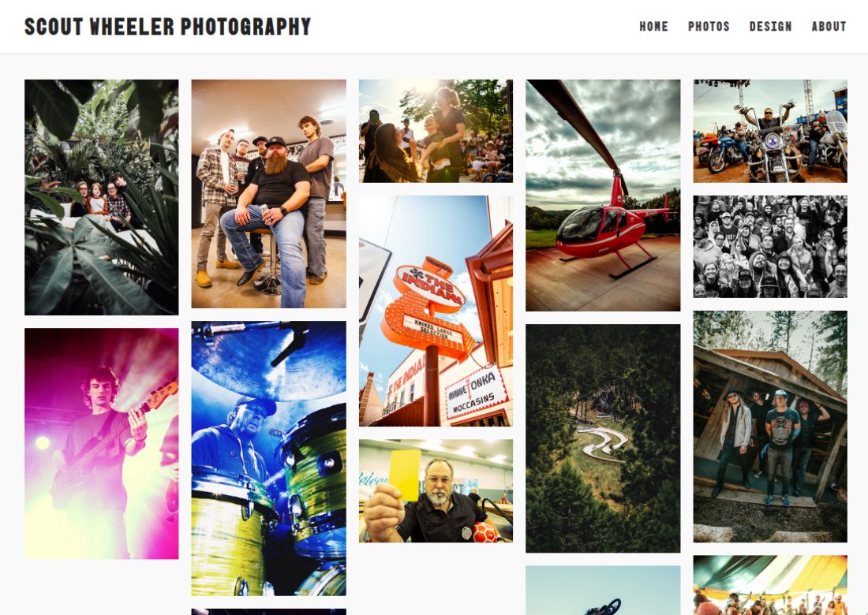Viewport: 868px width, 615px height.
Task: Open the sunlit woman holding child photo
Action: coord(436,131)
